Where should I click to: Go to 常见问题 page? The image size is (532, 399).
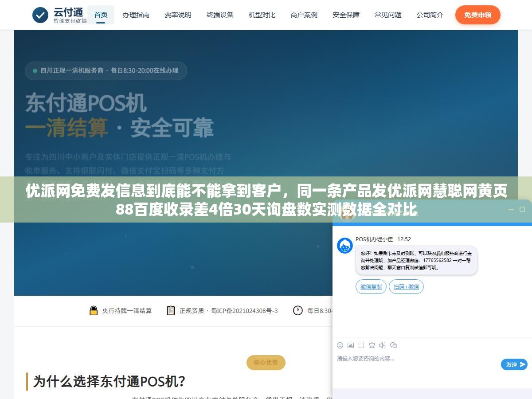[x=388, y=15]
